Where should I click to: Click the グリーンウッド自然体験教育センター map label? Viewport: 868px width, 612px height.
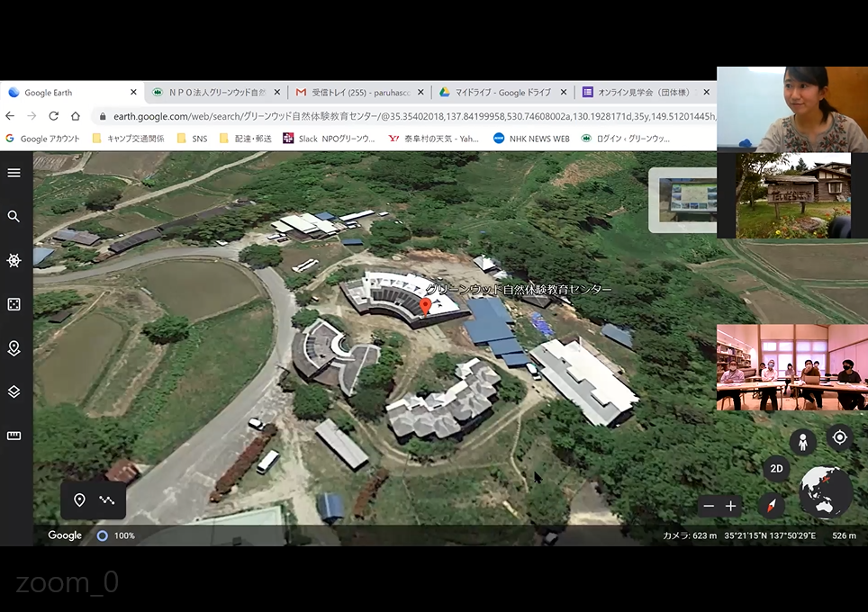coord(519,289)
